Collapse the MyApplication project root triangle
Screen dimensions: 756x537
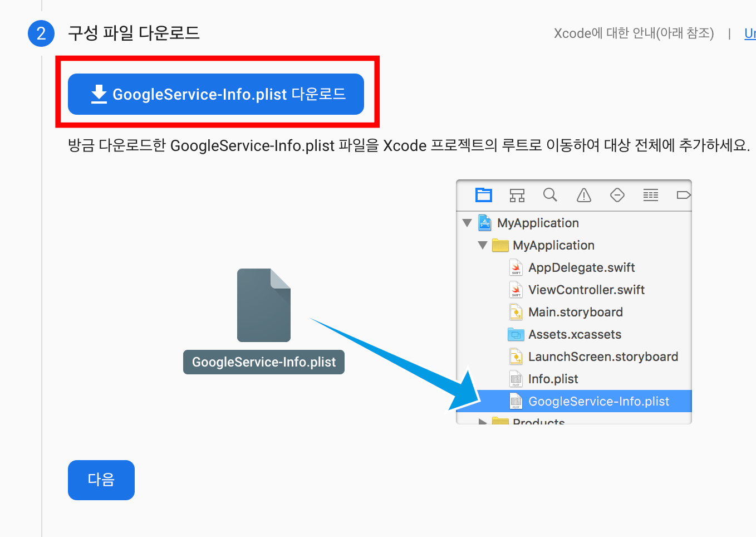point(467,223)
